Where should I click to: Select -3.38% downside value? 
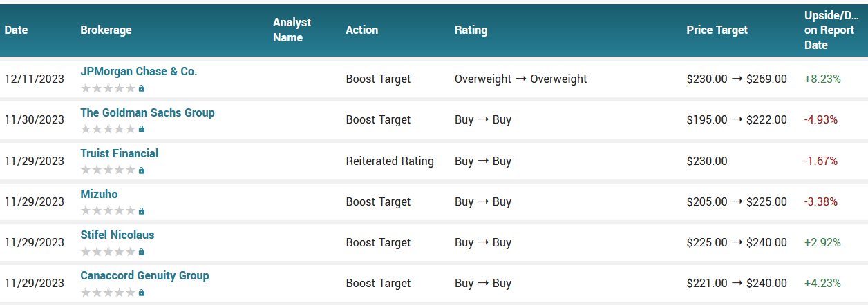(821, 201)
